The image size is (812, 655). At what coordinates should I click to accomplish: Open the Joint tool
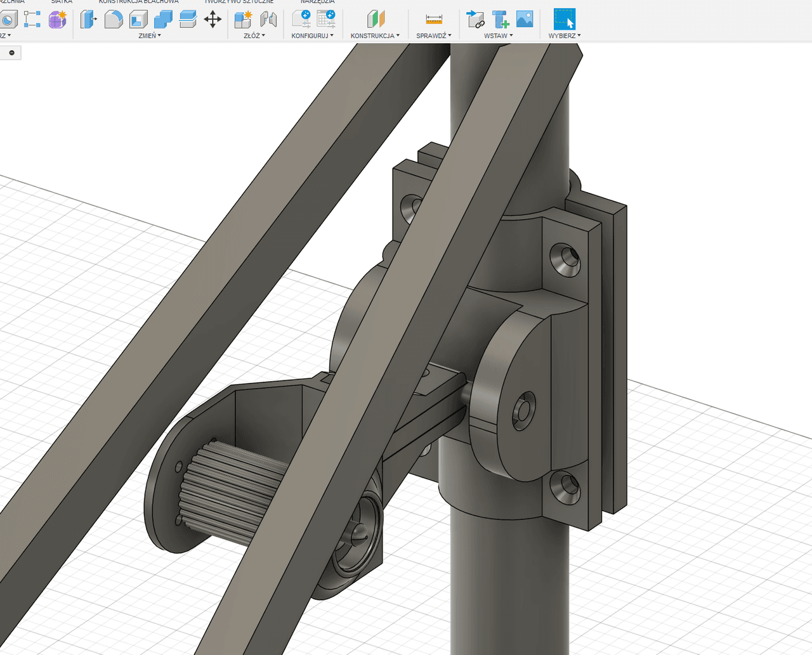point(268,20)
